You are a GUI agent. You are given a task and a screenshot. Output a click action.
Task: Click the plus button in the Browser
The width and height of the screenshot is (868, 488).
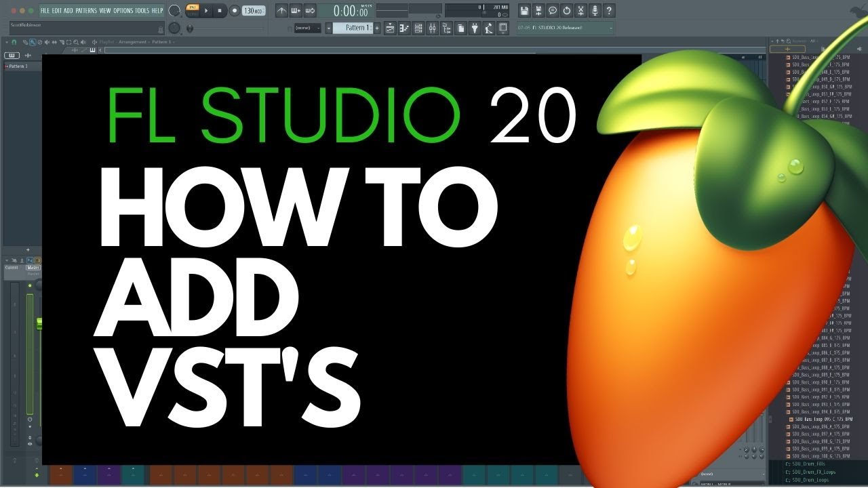click(x=787, y=49)
